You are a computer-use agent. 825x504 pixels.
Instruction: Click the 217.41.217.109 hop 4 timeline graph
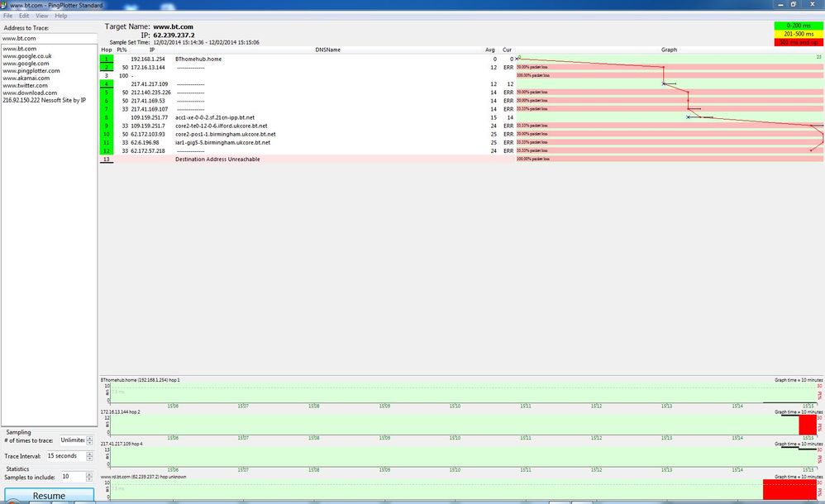(x=462, y=457)
